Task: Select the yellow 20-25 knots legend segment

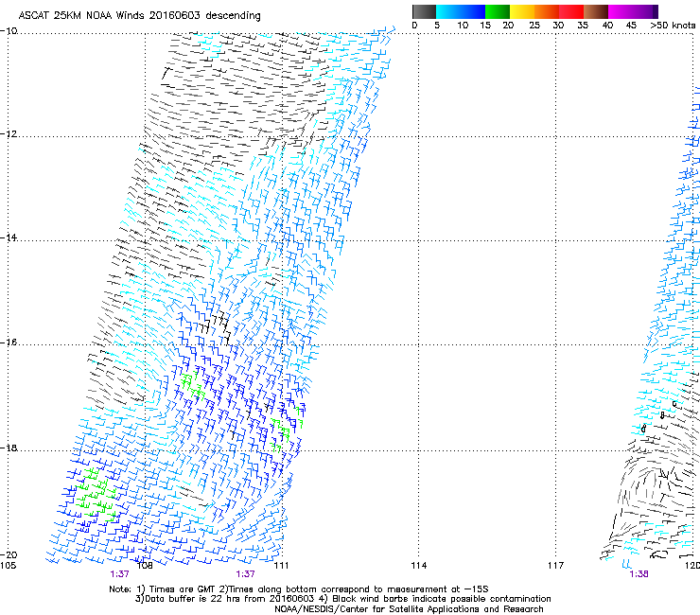Action: [x=522, y=11]
